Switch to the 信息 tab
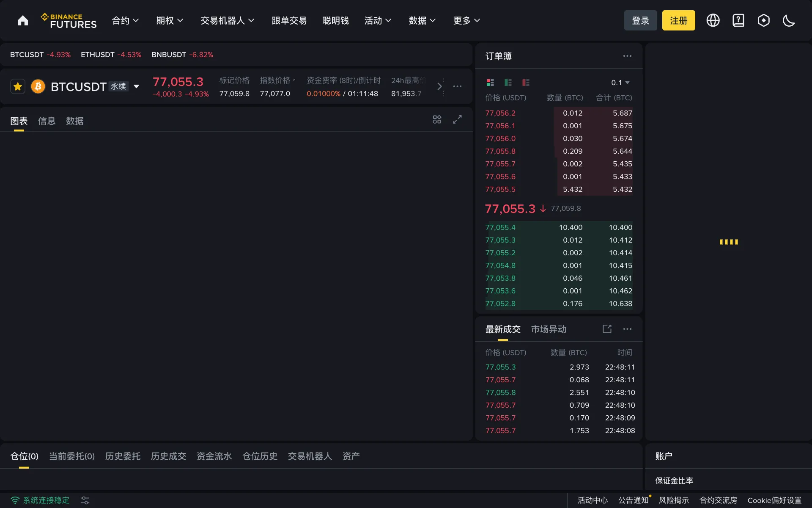 click(x=47, y=121)
